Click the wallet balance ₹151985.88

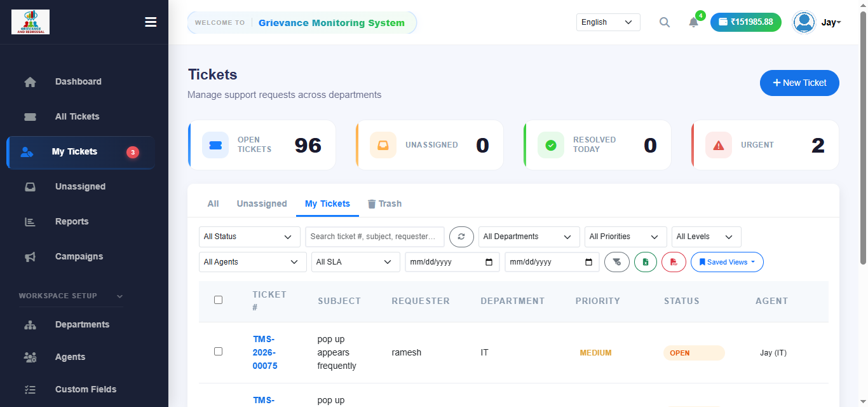click(x=746, y=22)
